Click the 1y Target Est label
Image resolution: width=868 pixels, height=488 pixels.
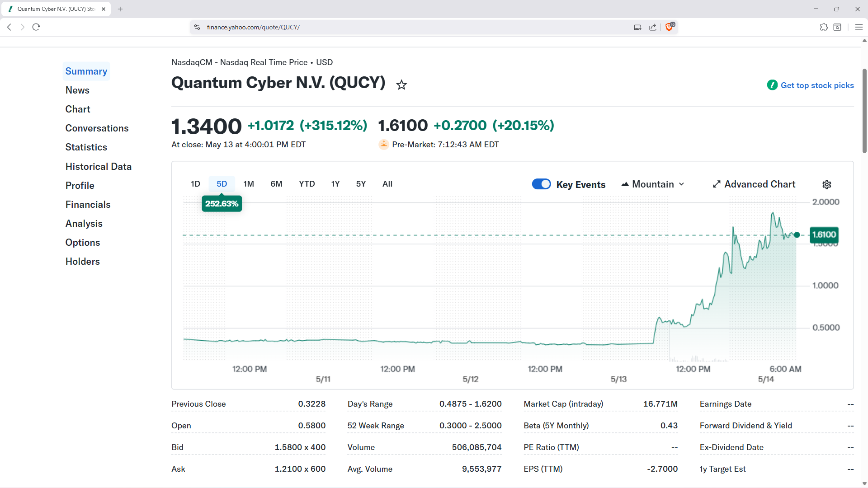722,469
